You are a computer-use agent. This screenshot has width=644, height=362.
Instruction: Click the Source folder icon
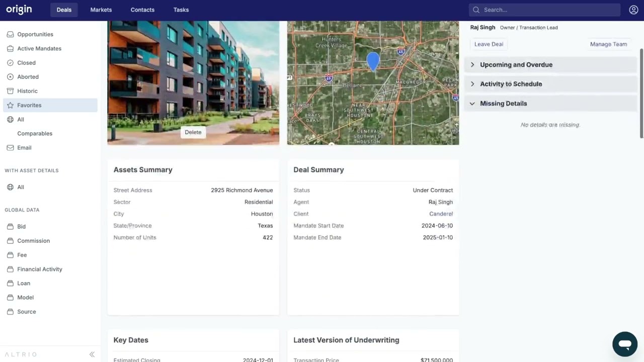point(10,312)
